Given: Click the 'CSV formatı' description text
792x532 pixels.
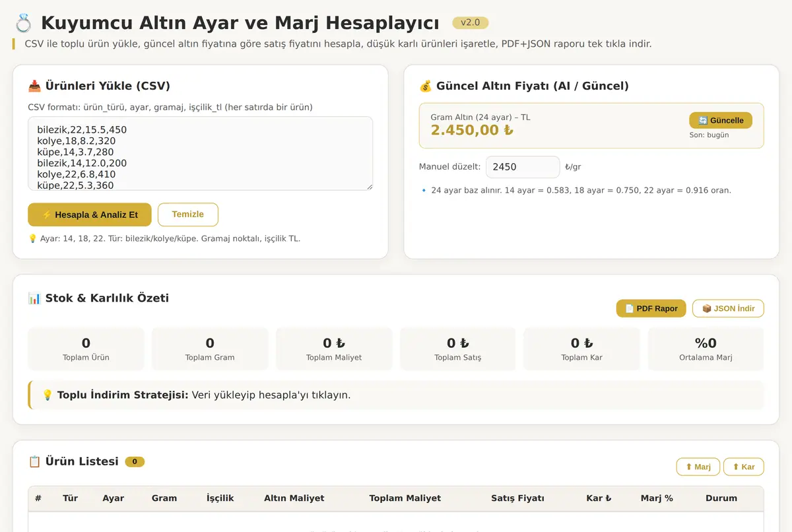Looking at the screenshot, I should point(170,107).
